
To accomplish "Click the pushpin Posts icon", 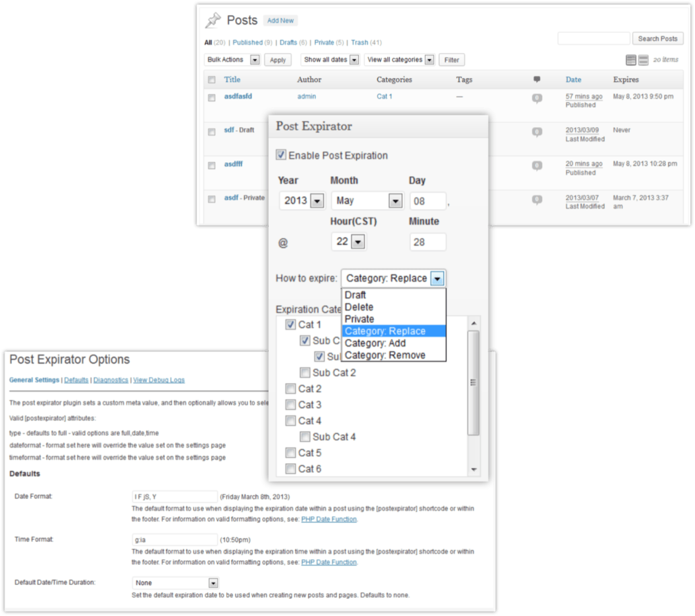I will tap(213, 19).
